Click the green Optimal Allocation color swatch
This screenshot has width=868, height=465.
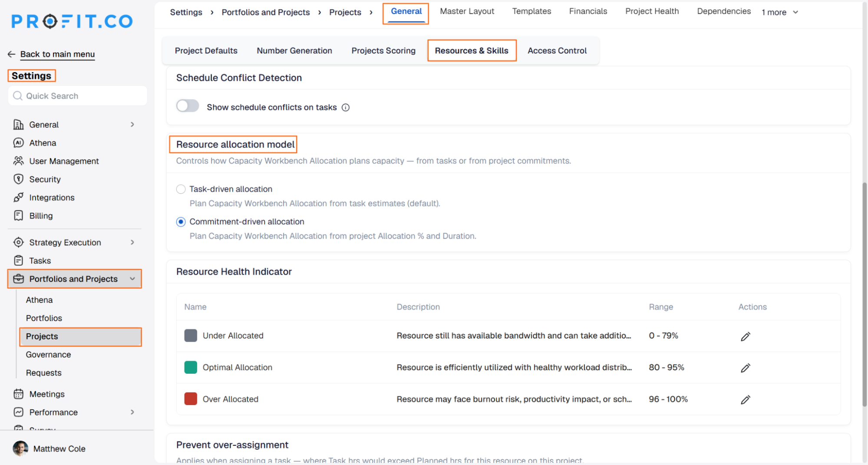(191, 367)
